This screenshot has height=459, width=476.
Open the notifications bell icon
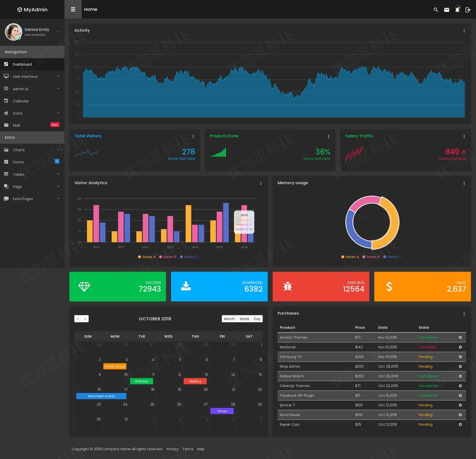457,9
